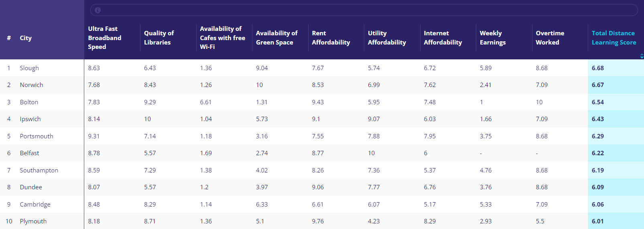Click sort arrows under Total Distance Learning Score
Viewport: 644px width, 229px height.
point(642,57)
